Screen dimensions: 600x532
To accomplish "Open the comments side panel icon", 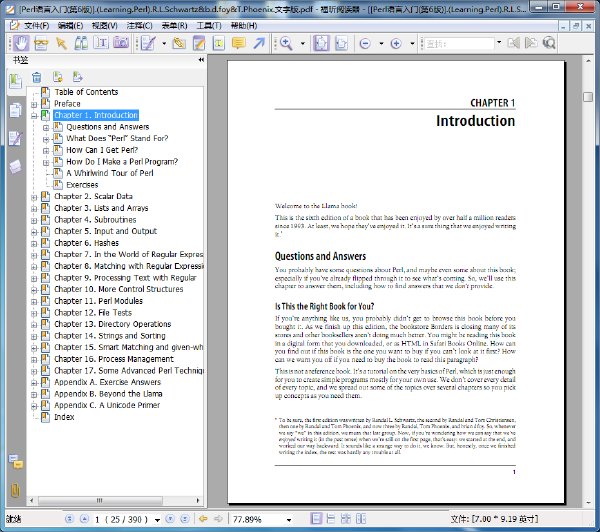I will click(x=16, y=462).
